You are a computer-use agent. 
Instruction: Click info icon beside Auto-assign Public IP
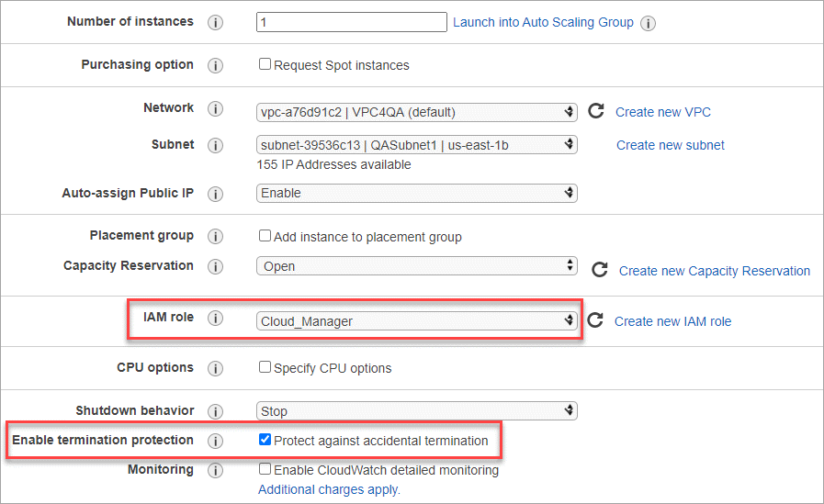coord(216,195)
